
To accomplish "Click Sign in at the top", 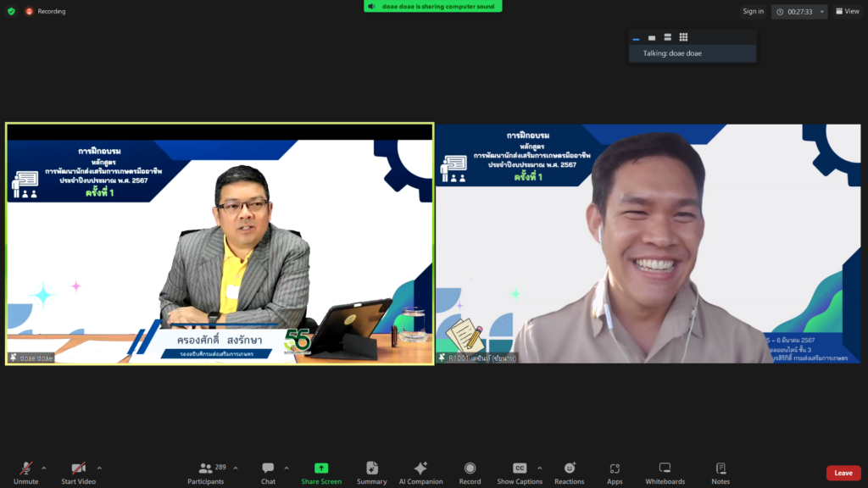I will coord(753,11).
